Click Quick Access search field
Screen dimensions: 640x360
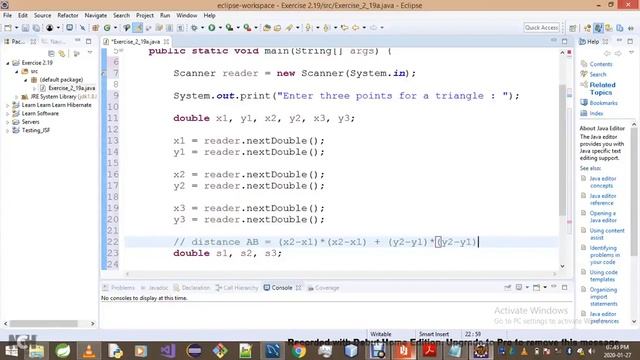542,28
